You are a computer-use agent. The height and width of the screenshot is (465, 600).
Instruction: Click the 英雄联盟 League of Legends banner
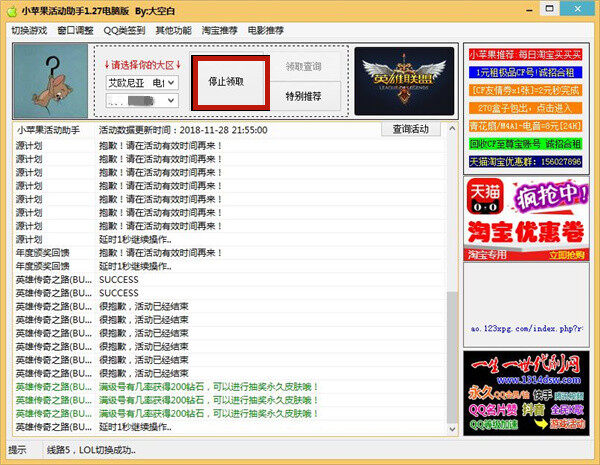[404, 81]
